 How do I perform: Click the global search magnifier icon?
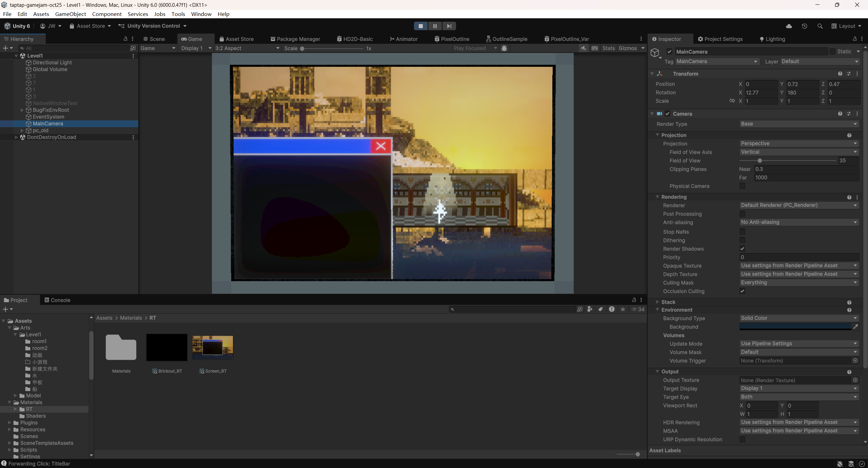[x=820, y=26]
